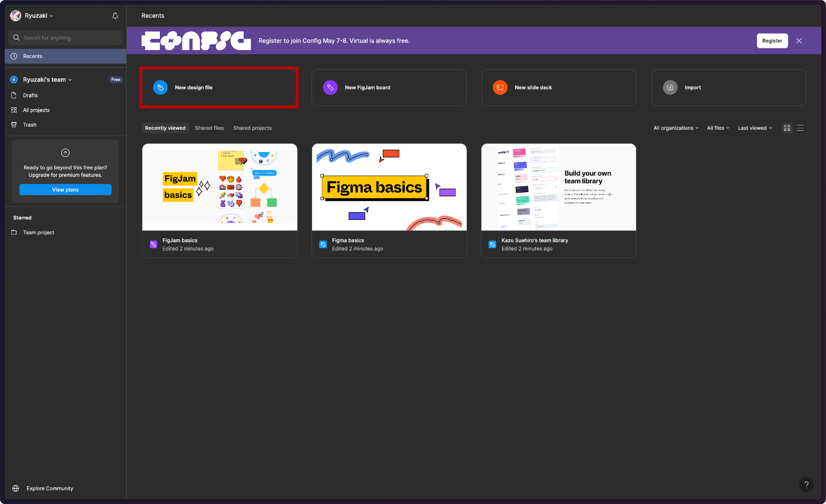Focus the Search for anything field
Screen dimensions: 826x504
tap(65, 38)
